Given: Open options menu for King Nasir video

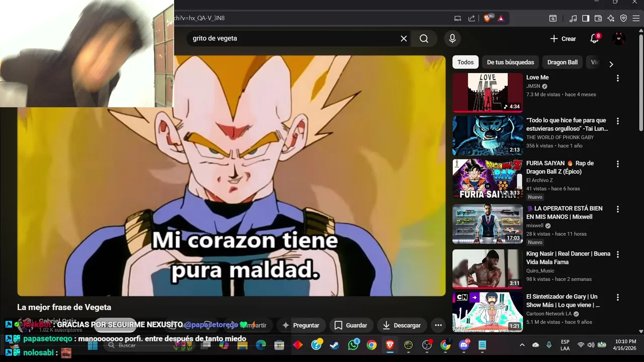Looking at the screenshot, I should (618, 254).
